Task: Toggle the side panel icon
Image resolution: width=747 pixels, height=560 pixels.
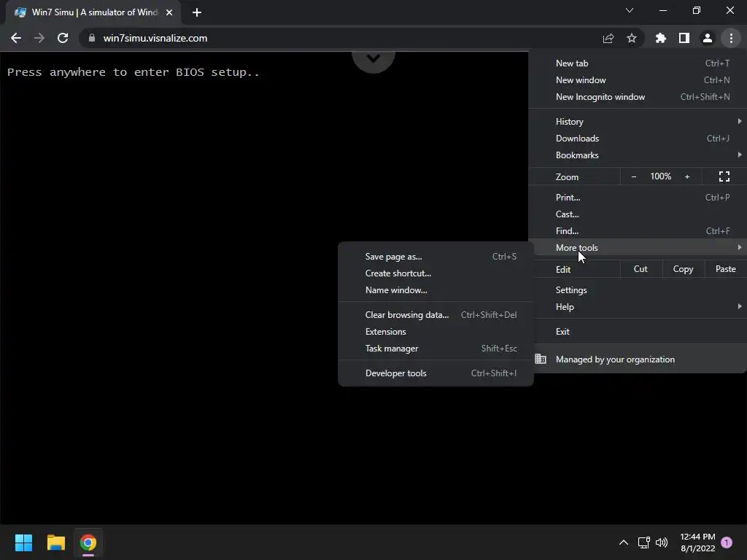Action: pyautogui.click(x=684, y=38)
